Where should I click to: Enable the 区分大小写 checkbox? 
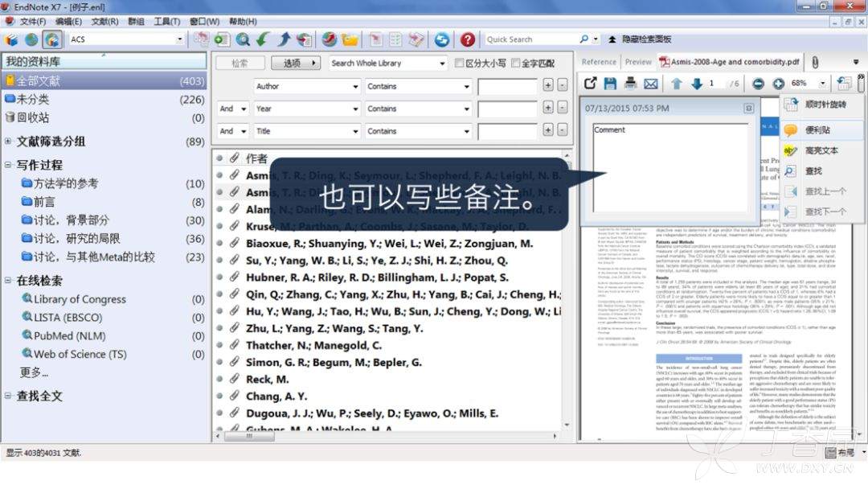tap(459, 63)
